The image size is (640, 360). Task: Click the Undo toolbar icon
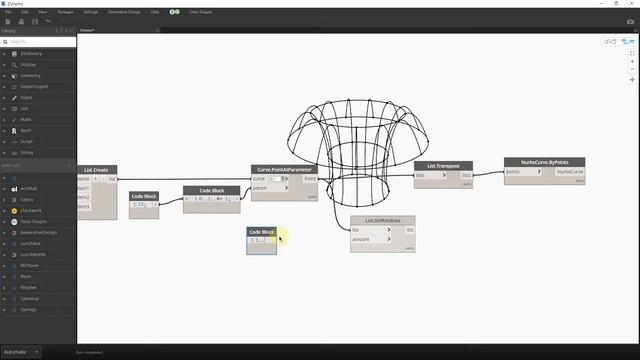[x=49, y=22]
